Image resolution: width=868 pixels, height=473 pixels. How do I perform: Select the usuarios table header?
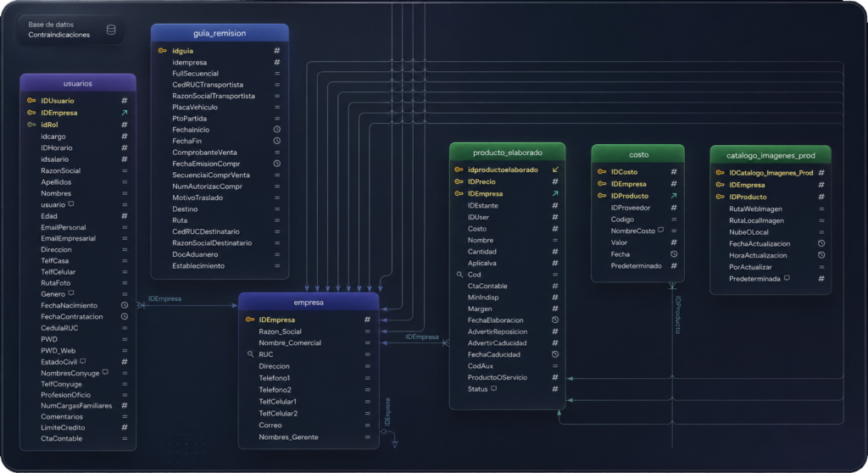pyautogui.click(x=77, y=83)
